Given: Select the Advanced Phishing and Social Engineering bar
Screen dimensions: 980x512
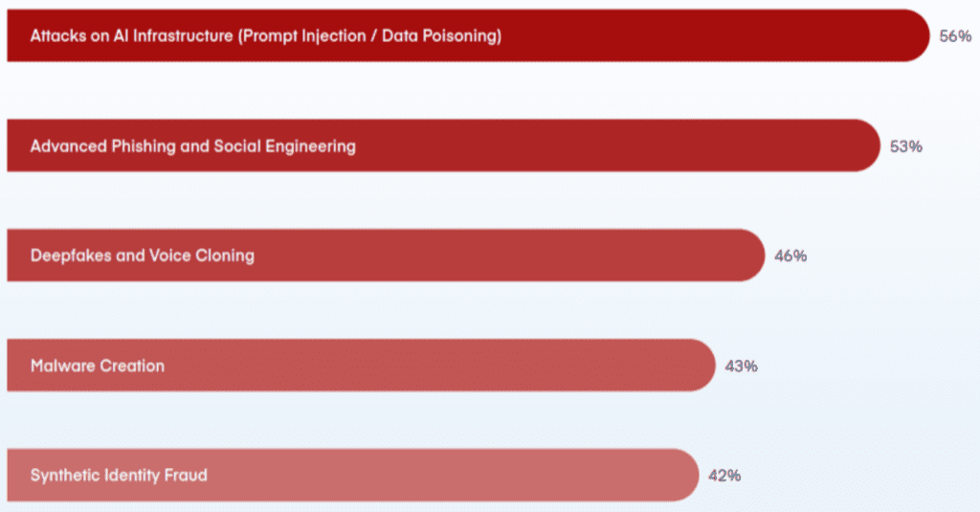Looking at the screenshot, I should tap(443, 145).
